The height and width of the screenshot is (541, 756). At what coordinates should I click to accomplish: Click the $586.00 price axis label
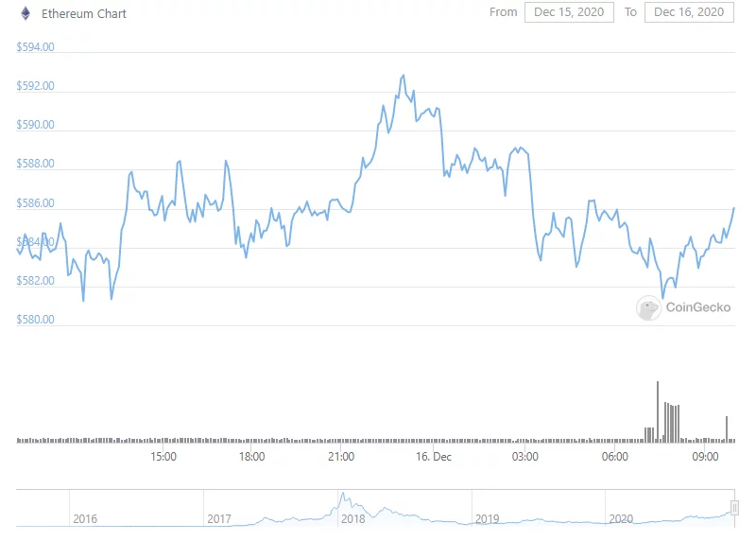click(x=35, y=203)
